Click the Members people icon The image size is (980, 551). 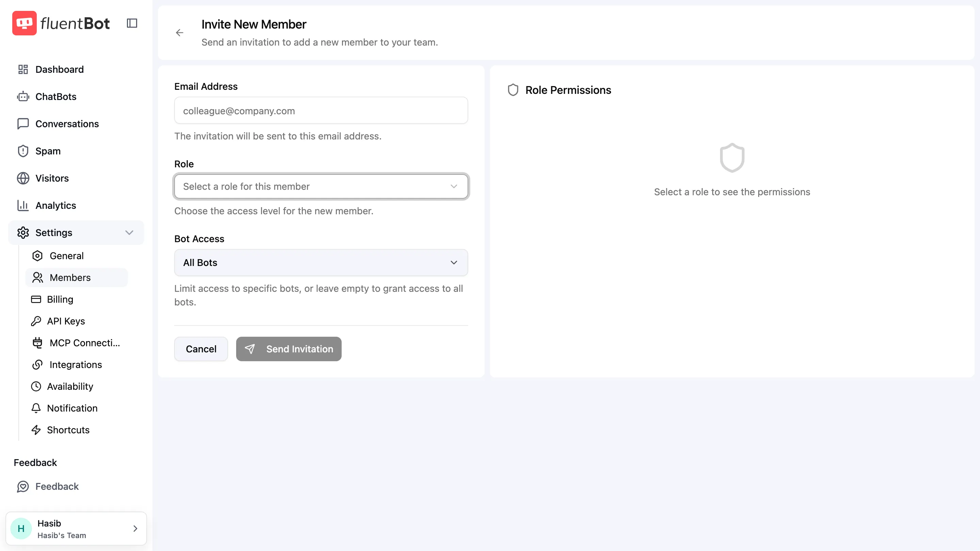37,278
